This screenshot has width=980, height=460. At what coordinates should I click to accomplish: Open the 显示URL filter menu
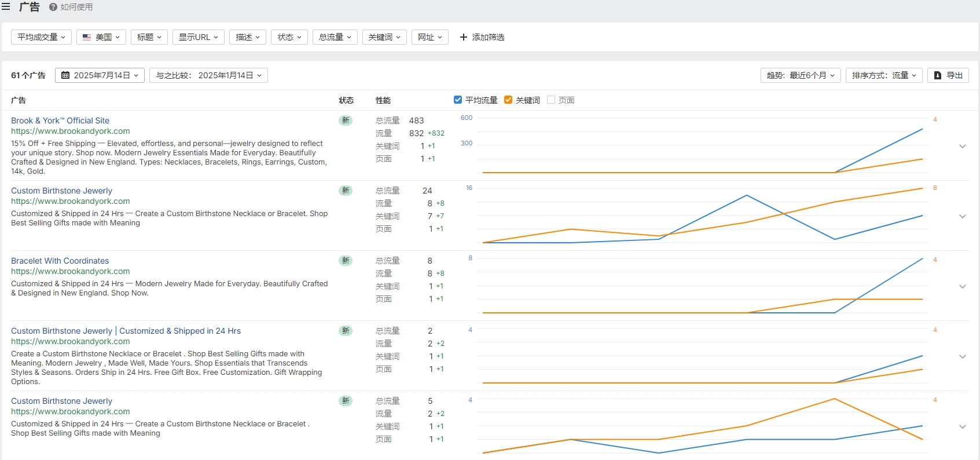199,37
